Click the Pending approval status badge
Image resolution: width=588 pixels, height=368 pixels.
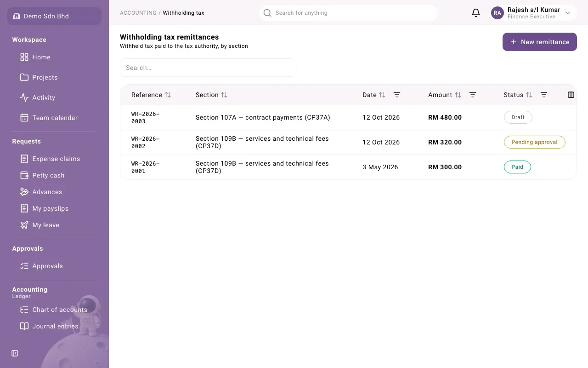[534, 142]
